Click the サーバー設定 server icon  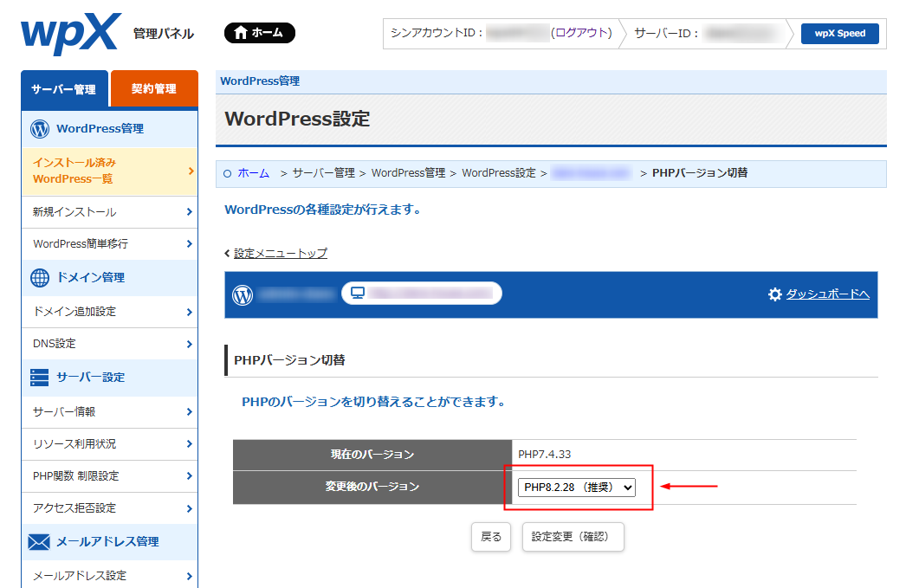pyautogui.click(x=40, y=378)
